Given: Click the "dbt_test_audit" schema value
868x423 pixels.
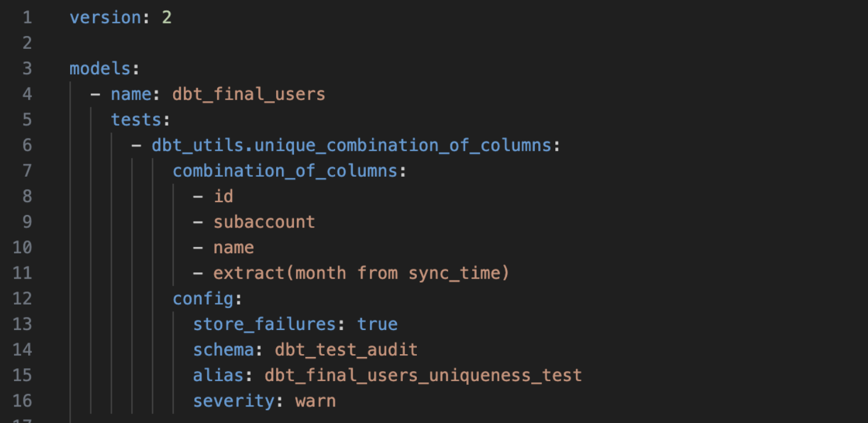Looking at the screenshot, I should (346, 349).
